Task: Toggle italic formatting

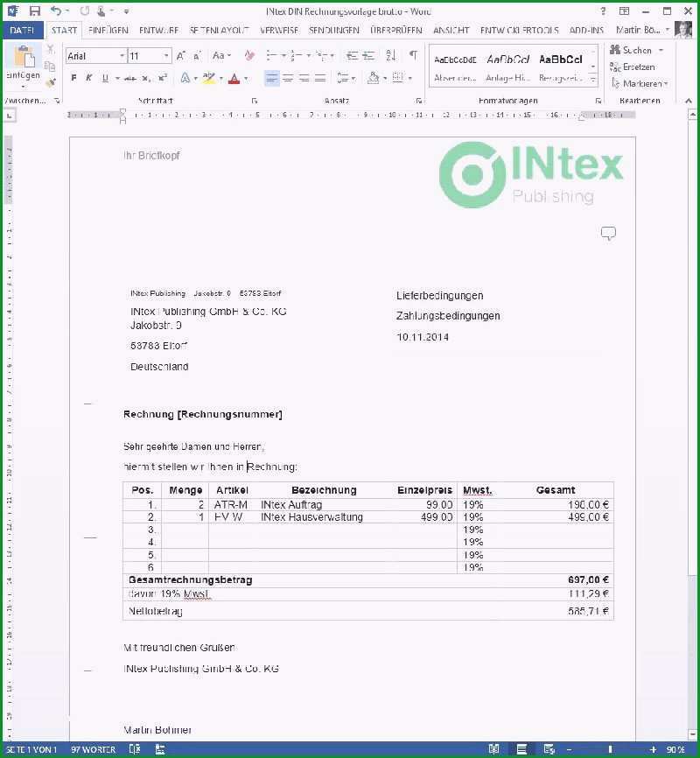Action: click(x=89, y=78)
